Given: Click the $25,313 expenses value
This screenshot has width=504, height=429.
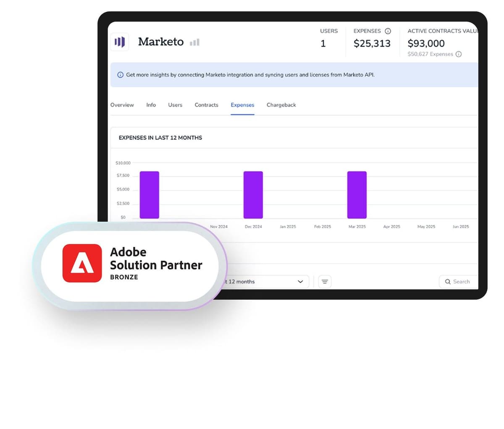Looking at the screenshot, I should click(372, 43).
